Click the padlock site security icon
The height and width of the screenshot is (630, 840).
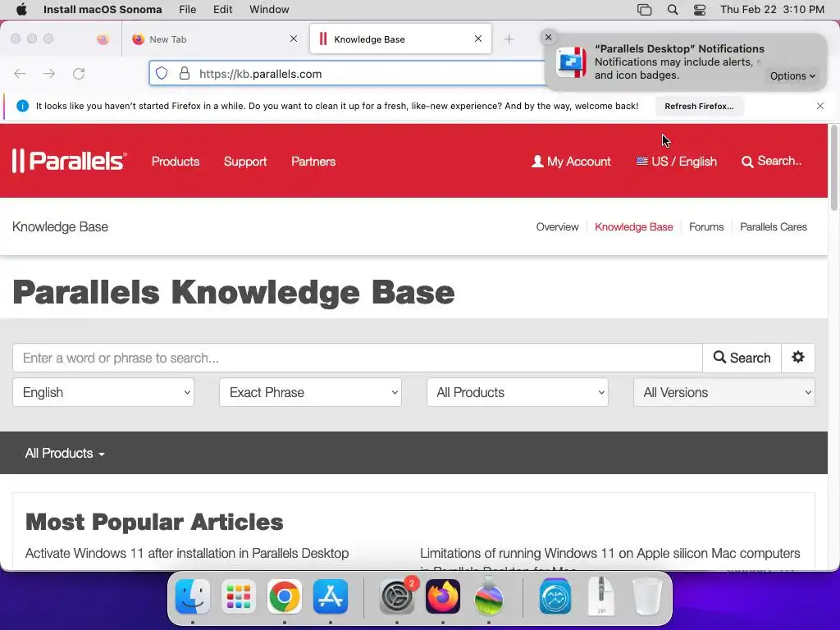pos(185,73)
